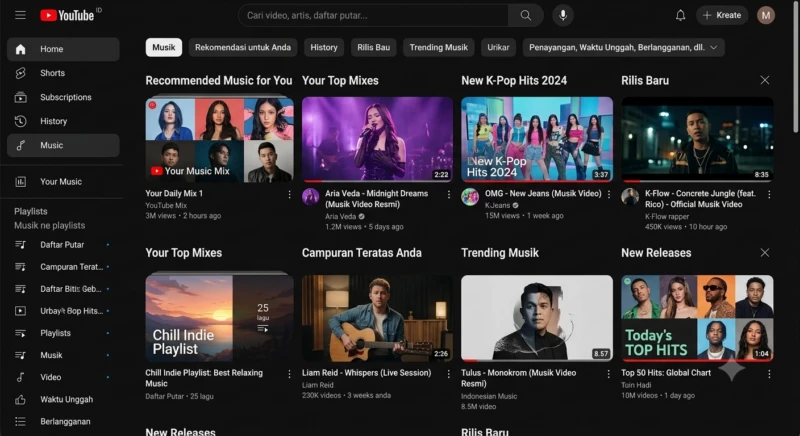The image size is (800, 436).
Task: Play Liam Reid Whispers thumbnail
Action: click(x=377, y=318)
